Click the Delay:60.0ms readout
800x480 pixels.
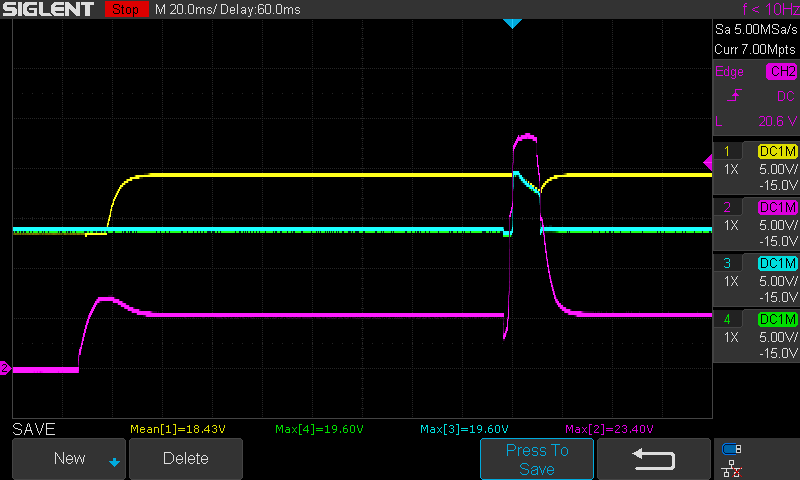coord(260,10)
